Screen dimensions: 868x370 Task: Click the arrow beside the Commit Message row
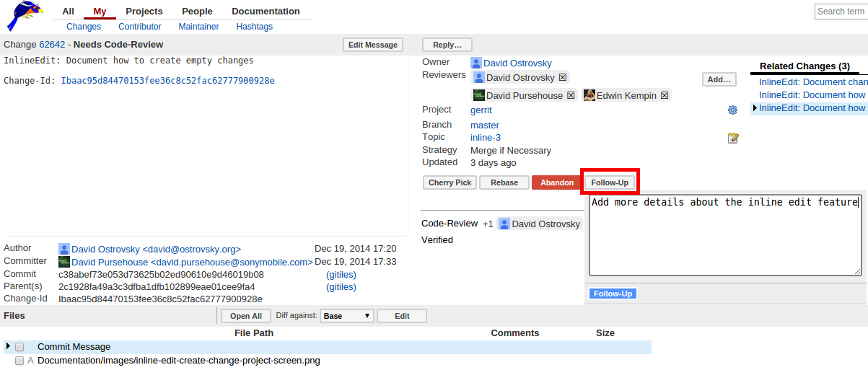click(x=8, y=346)
